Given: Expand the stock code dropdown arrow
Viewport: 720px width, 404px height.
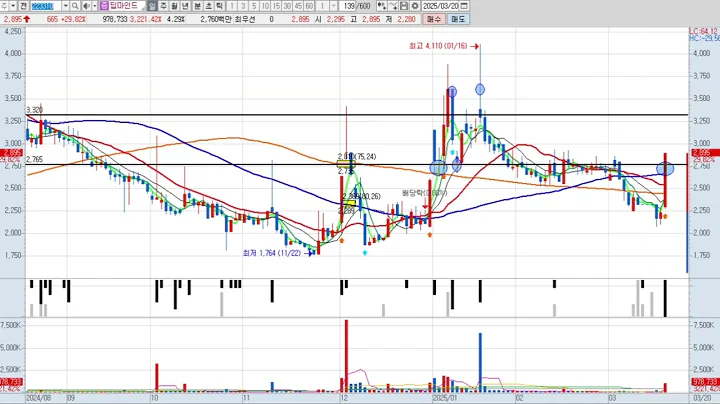Looking at the screenshot, I should click(x=66, y=6).
